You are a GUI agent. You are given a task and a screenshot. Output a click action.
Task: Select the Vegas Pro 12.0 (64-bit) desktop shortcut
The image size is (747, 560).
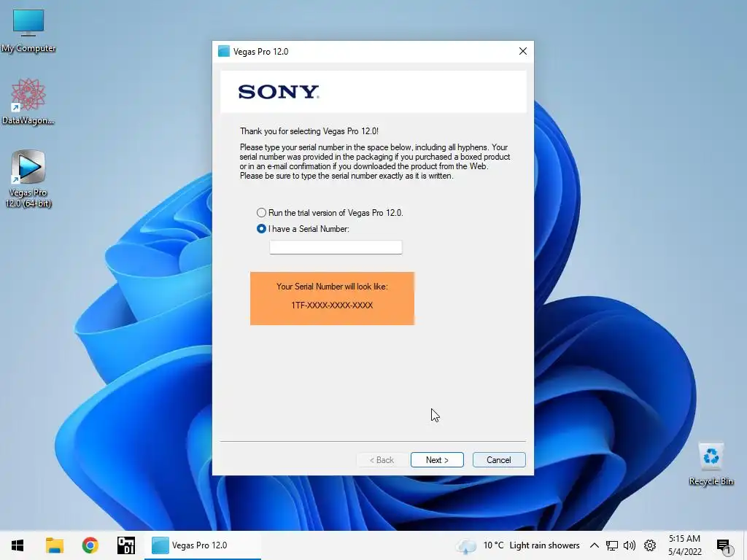[28, 179]
